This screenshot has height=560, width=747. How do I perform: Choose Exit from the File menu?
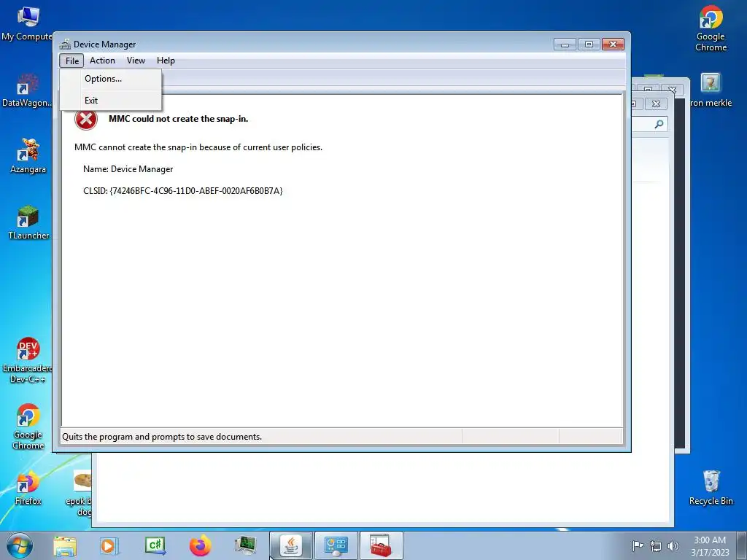pos(111,101)
